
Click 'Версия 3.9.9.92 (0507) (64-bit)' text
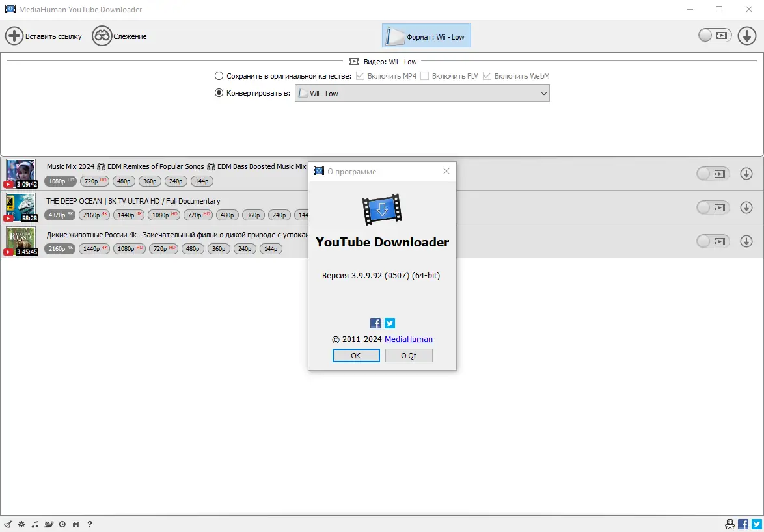381,276
